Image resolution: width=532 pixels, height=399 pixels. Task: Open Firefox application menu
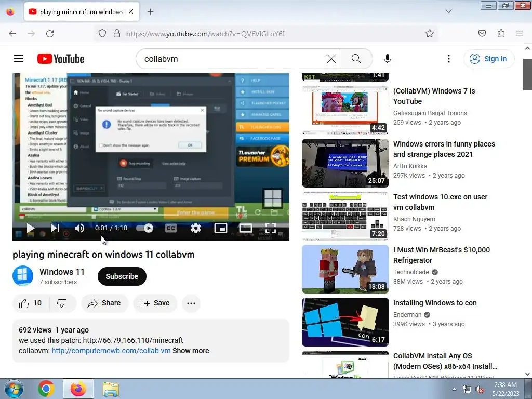(519, 33)
